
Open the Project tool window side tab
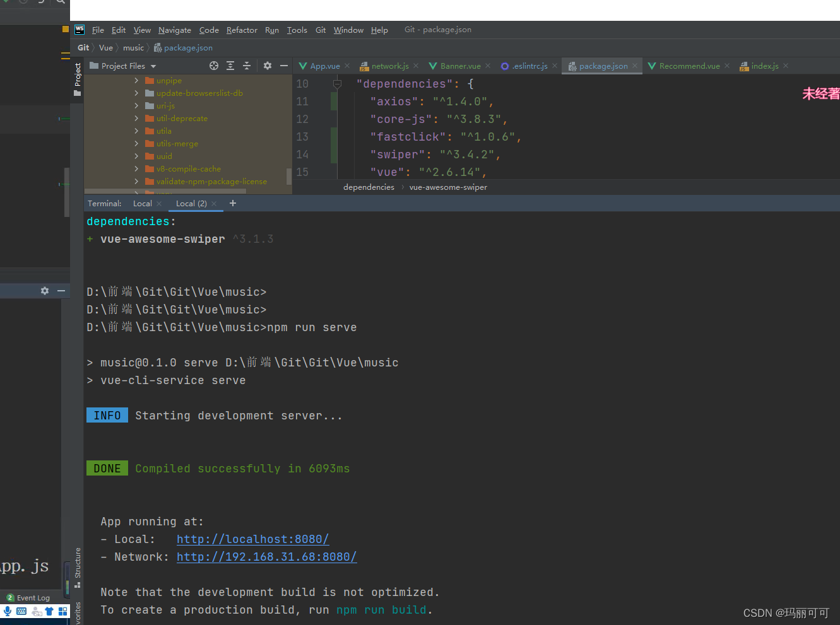click(78, 79)
